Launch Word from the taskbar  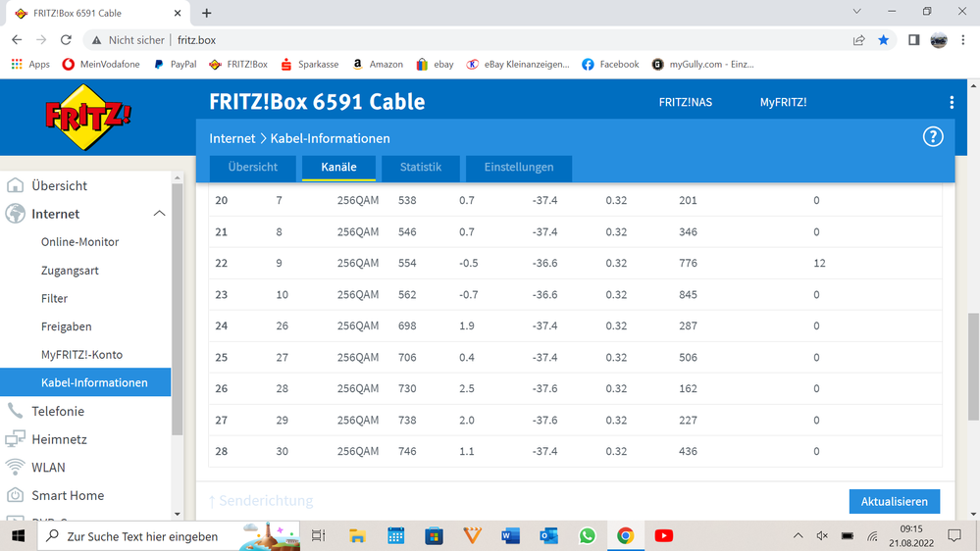point(510,536)
